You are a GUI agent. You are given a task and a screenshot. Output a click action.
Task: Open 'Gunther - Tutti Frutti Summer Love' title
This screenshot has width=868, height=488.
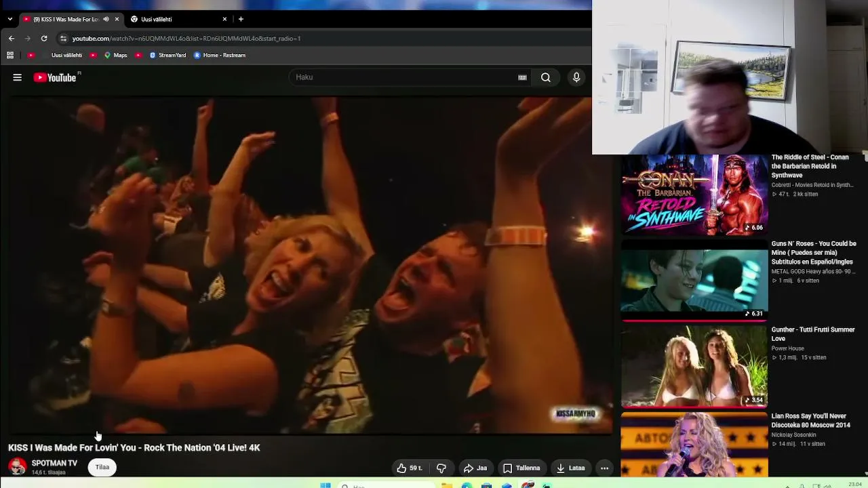[x=813, y=334]
